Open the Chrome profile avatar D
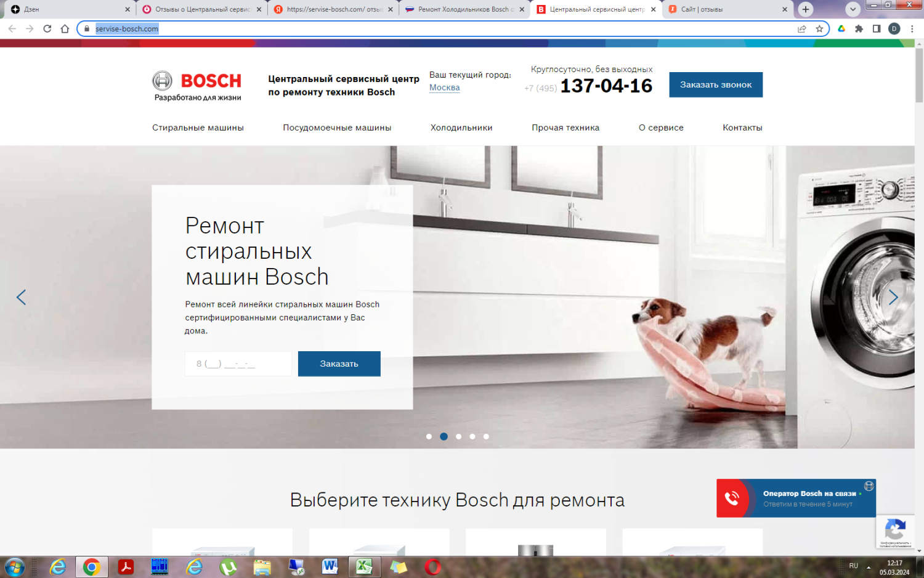Viewport: 924px width, 578px height. click(894, 28)
